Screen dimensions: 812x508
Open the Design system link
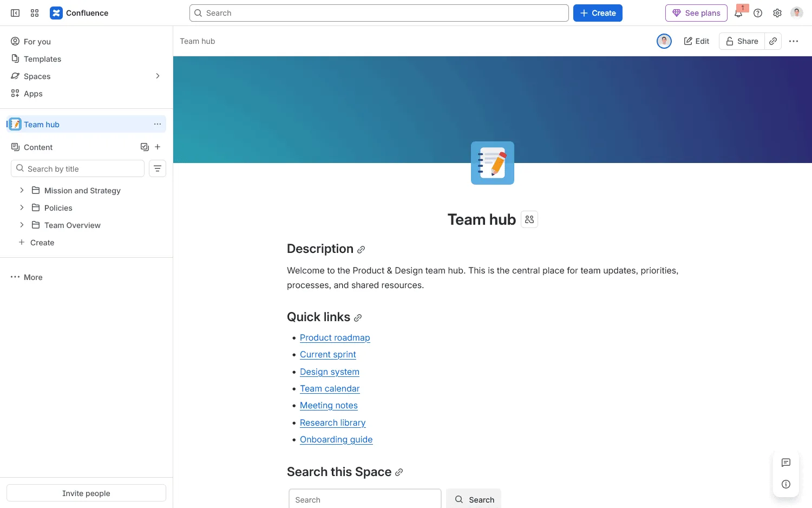point(330,372)
